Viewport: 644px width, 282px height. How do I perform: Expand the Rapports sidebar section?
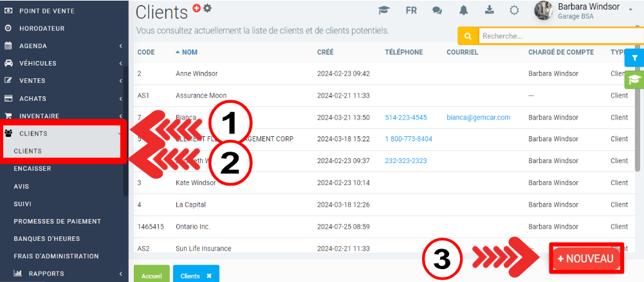click(61, 274)
